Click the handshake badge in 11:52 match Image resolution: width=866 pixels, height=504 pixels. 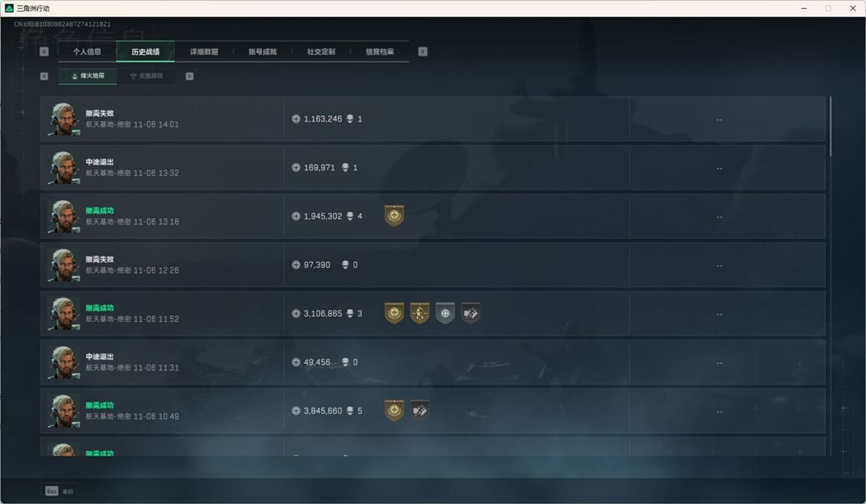(x=470, y=313)
